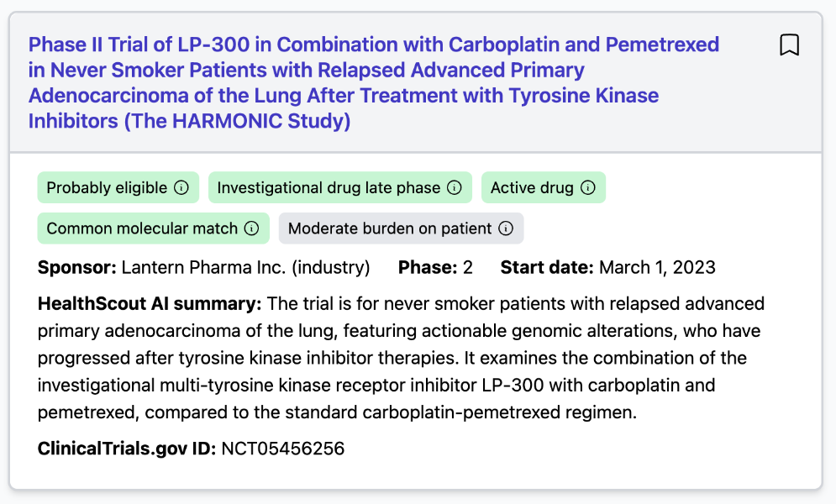Click the ClinicalTrials.gov ID label
This screenshot has width=836, height=504.
tap(127, 449)
